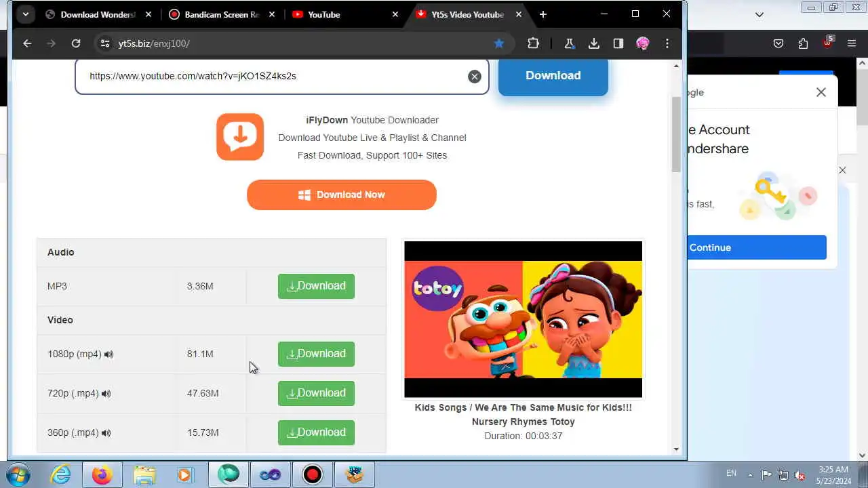This screenshot has width=868, height=488.
Task: View site information for yt5s.biz
Action: pos(104,43)
